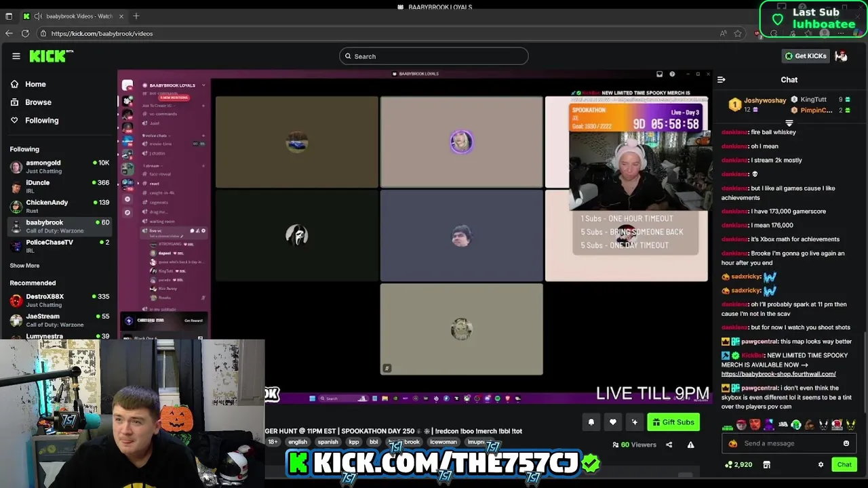Image resolution: width=868 pixels, height=488 pixels.
Task: Open the user profile avatar menu
Action: pyautogui.click(x=841, y=56)
